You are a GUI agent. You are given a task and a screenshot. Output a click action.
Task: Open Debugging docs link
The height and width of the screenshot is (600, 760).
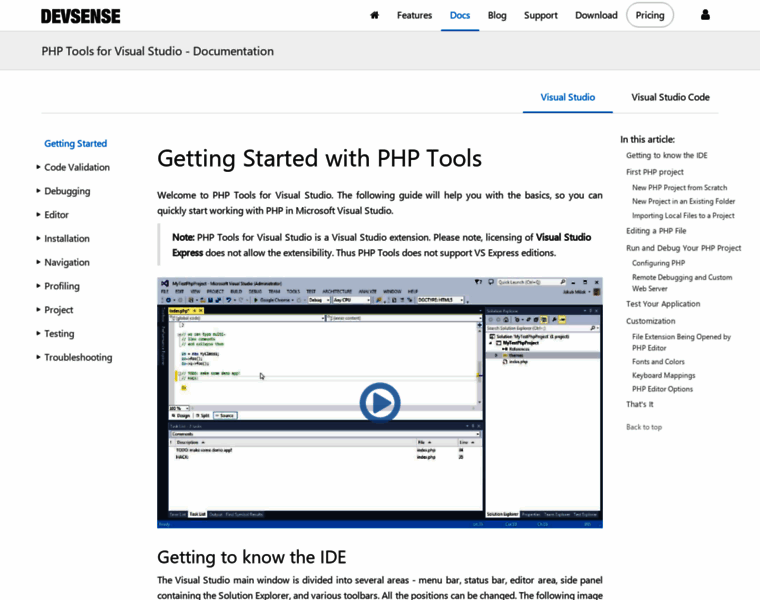(x=67, y=191)
